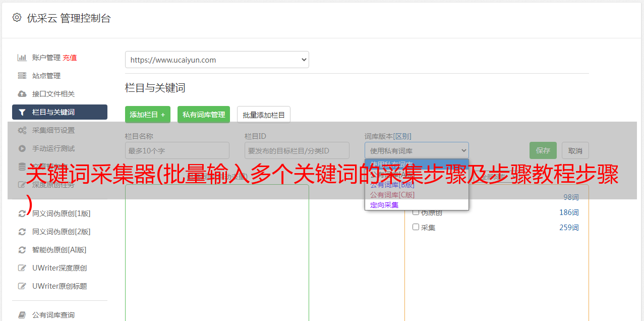Open 接口文件相关 sidebar item

pyautogui.click(x=53, y=94)
